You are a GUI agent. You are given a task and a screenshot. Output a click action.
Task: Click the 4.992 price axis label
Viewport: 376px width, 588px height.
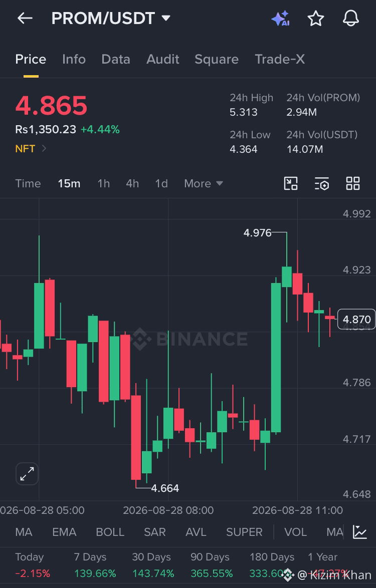click(x=356, y=213)
